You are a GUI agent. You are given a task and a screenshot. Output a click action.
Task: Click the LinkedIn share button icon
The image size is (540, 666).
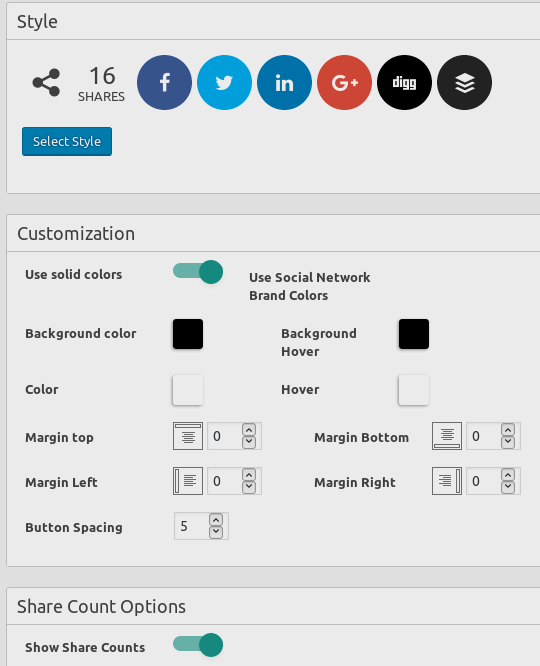284,82
